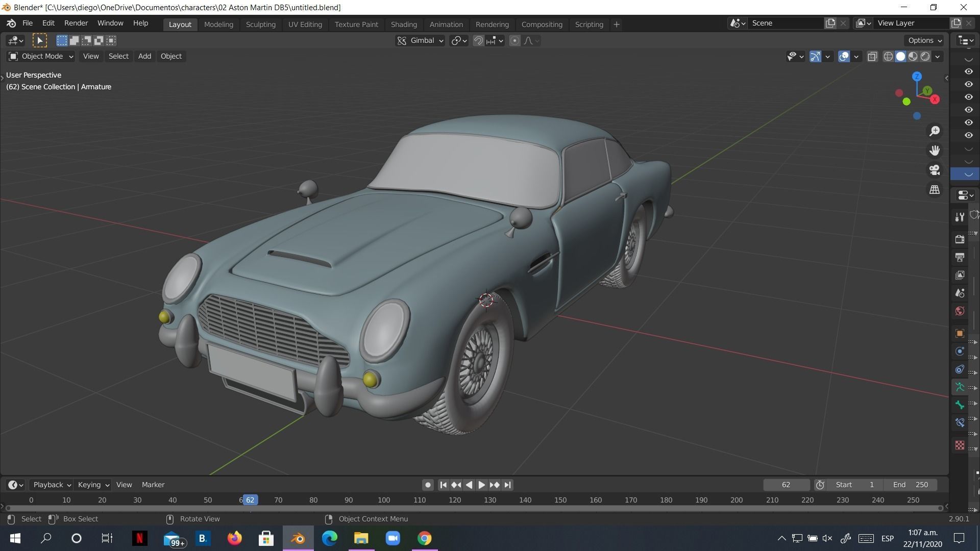
Task: Add a new workspace with plus button
Action: pyautogui.click(x=616, y=24)
